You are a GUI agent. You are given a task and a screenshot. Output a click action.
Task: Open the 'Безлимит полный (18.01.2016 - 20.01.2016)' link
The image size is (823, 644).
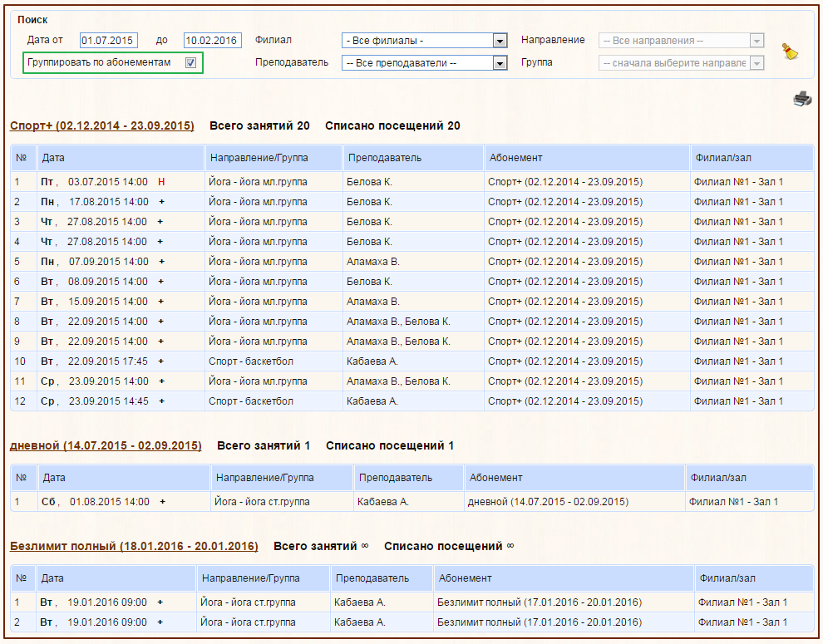click(x=134, y=546)
